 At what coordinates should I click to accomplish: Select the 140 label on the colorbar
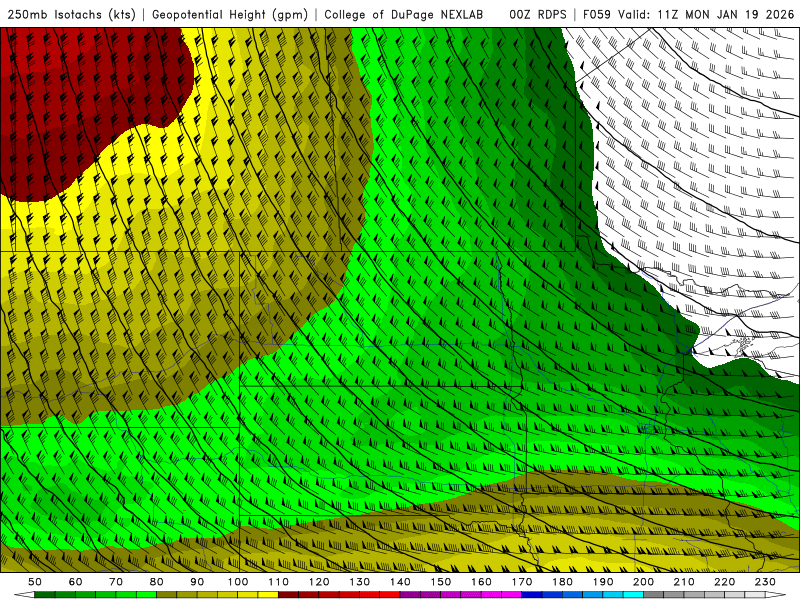click(x=400, y=582)
